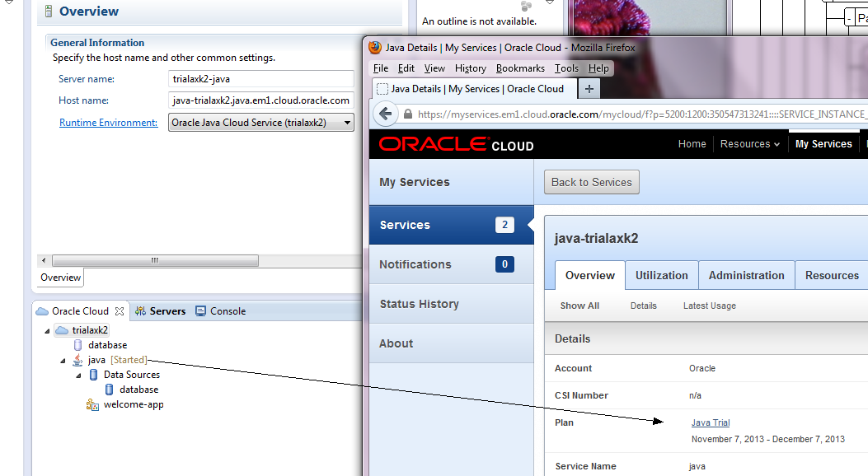Viewport: 868px width, 476px height.
Task: Go to Home in Oracle Cloud header
Action: (692, 144)
